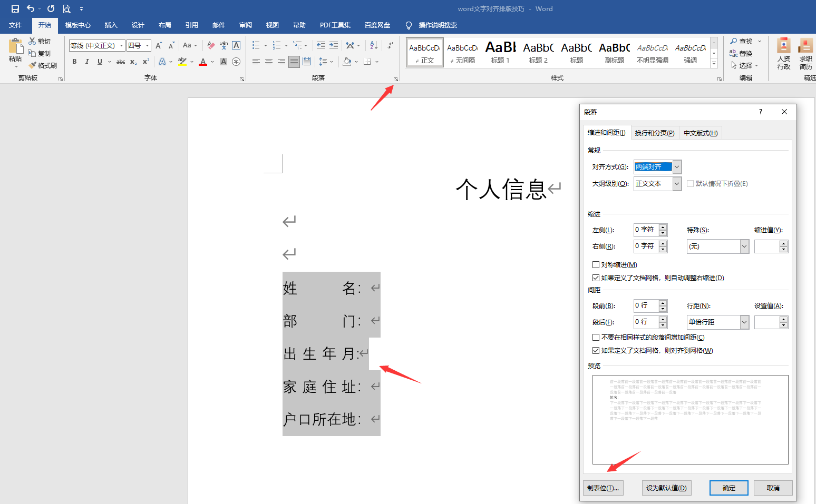Click the 操作说明搜索 search box
Viewport: 816px width, 504px height.
pos(438,25)
